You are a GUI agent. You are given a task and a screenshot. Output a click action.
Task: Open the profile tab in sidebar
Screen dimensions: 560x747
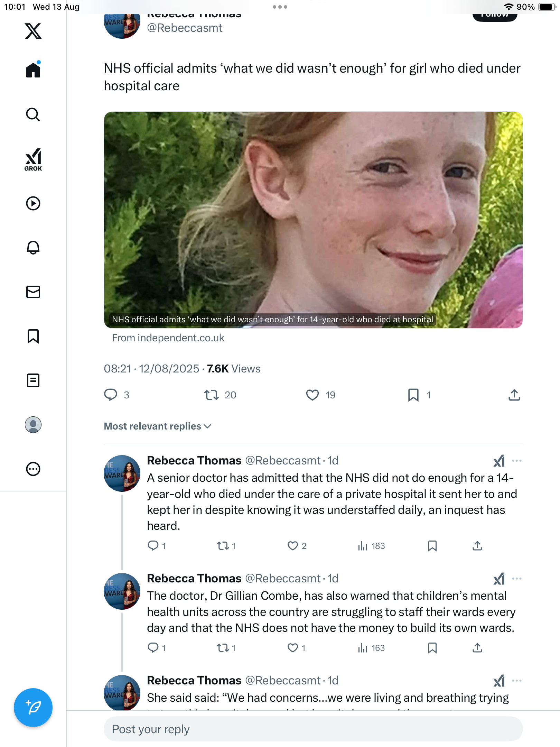pos(33,425)
